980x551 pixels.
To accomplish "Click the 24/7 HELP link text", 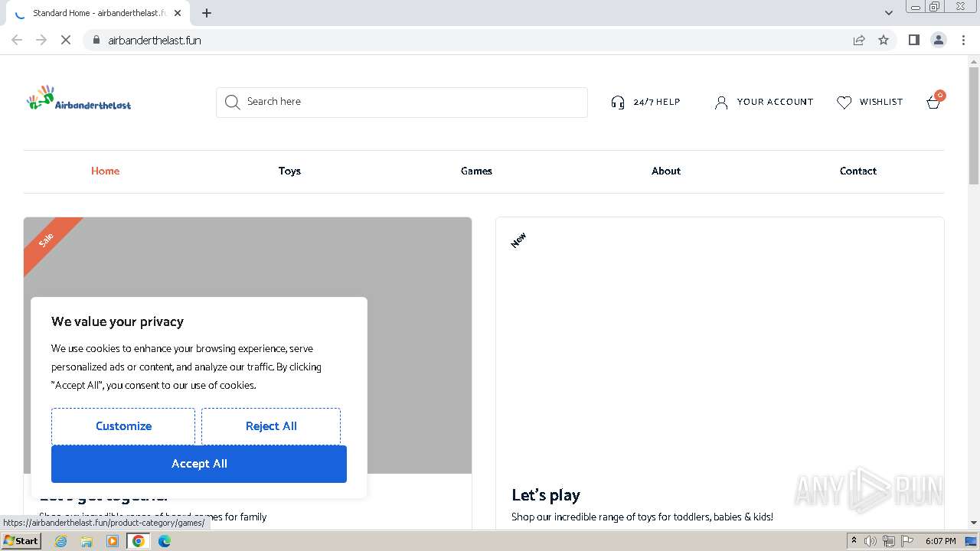I will 657,102.
